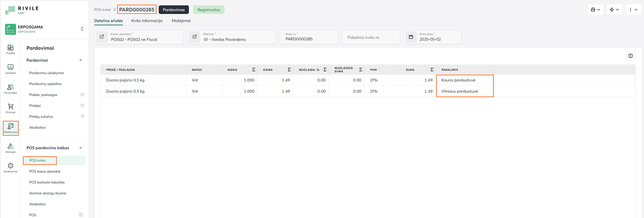Expand the print dropdown button
The height and width of the screenshot is (218, 644).
(596, 10)
